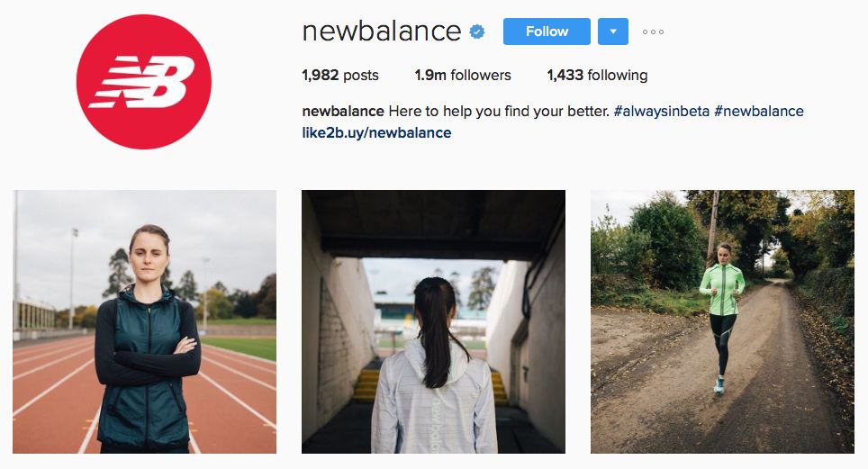The width and height of the screenshot is (868, 469).
Task: Click the red New Balance profile picture
Action: (144, 82)
